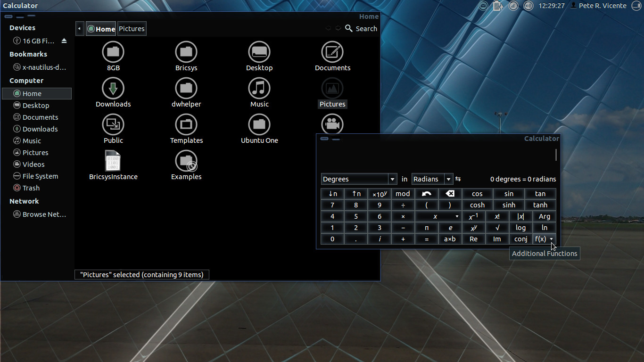This screenshot has width=644, height=362.
Task: Click the calculator undo arrow button
Action: [x=427, y=194]
